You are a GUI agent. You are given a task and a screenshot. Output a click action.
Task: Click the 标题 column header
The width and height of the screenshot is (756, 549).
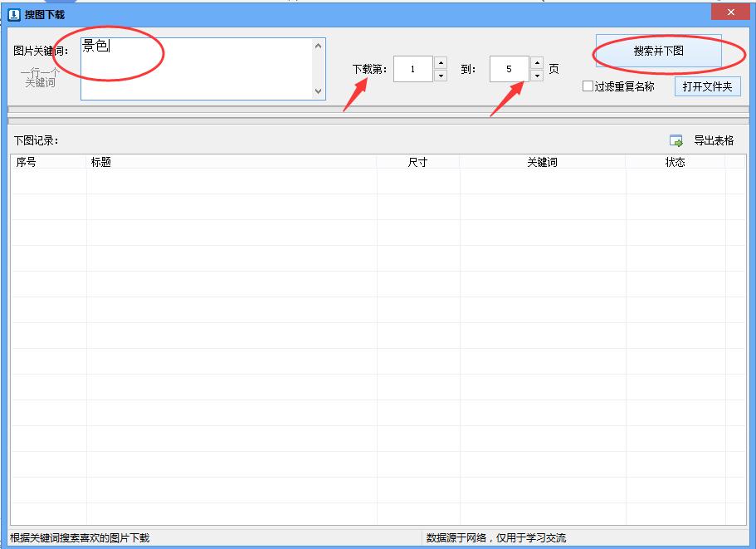[232, 162]
